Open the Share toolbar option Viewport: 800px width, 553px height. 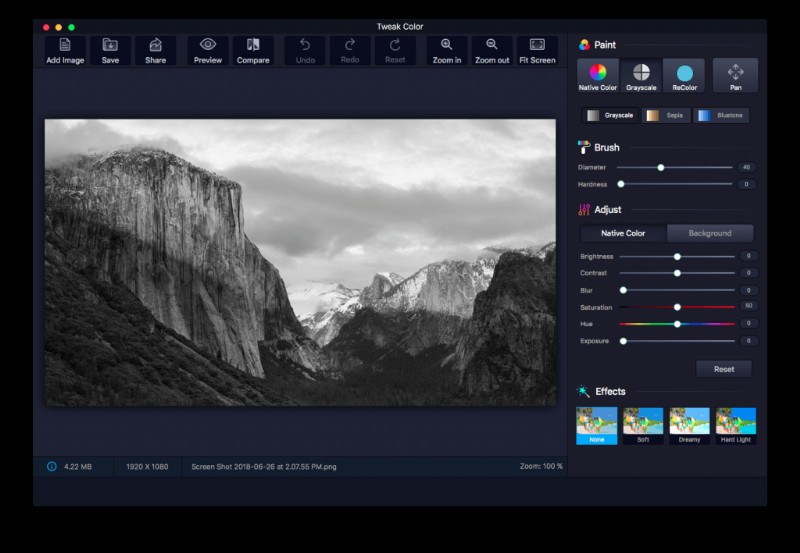(x=156, y=51)
